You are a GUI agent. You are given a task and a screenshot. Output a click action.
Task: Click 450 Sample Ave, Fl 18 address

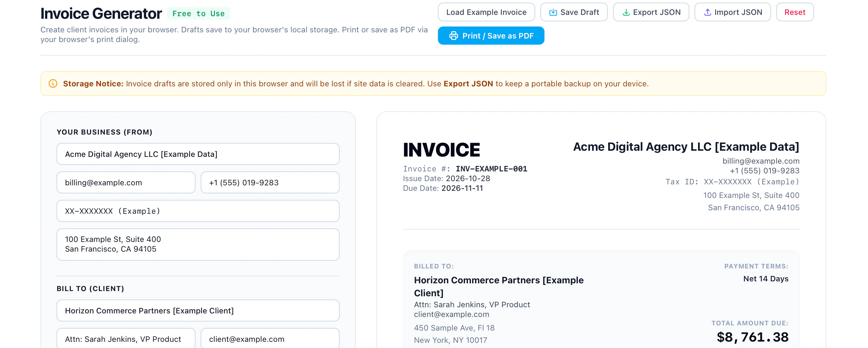click(x=454, y=328)
